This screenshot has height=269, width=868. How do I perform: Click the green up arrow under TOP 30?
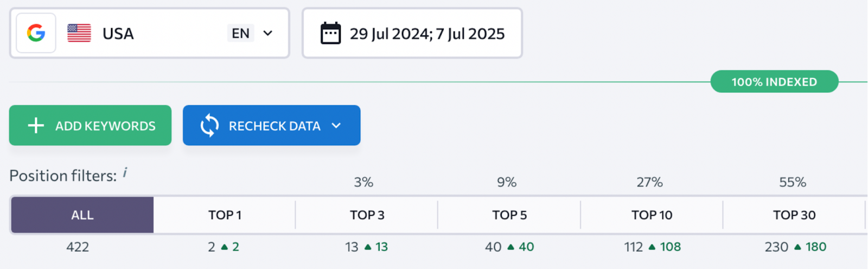click(797, 247)
